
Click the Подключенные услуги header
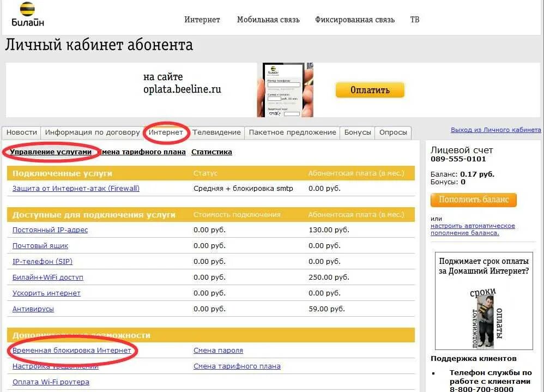(63, 173)
